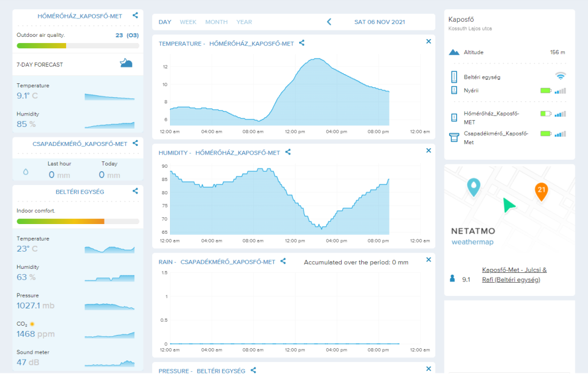This screenshot has height=374, width=588.
Task: Close the Rain chart panel
Action: [428, 260]
